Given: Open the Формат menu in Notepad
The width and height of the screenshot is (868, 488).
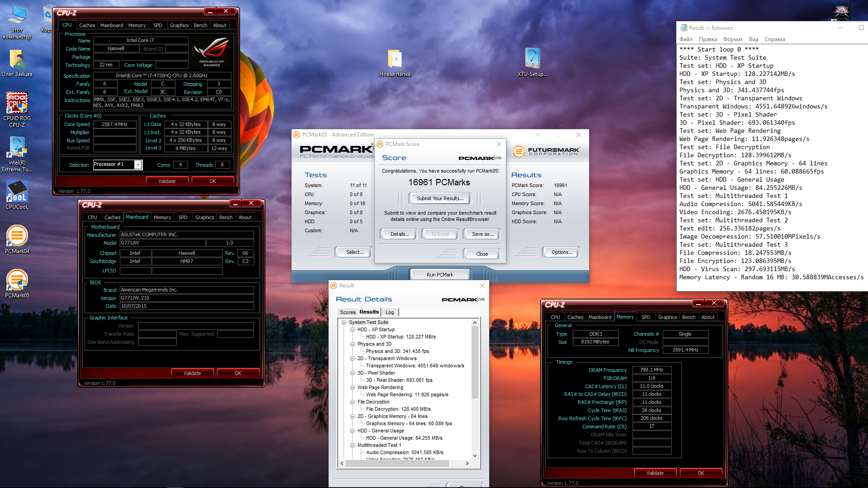Looking at the screenshot, I should tap(733, 39).
